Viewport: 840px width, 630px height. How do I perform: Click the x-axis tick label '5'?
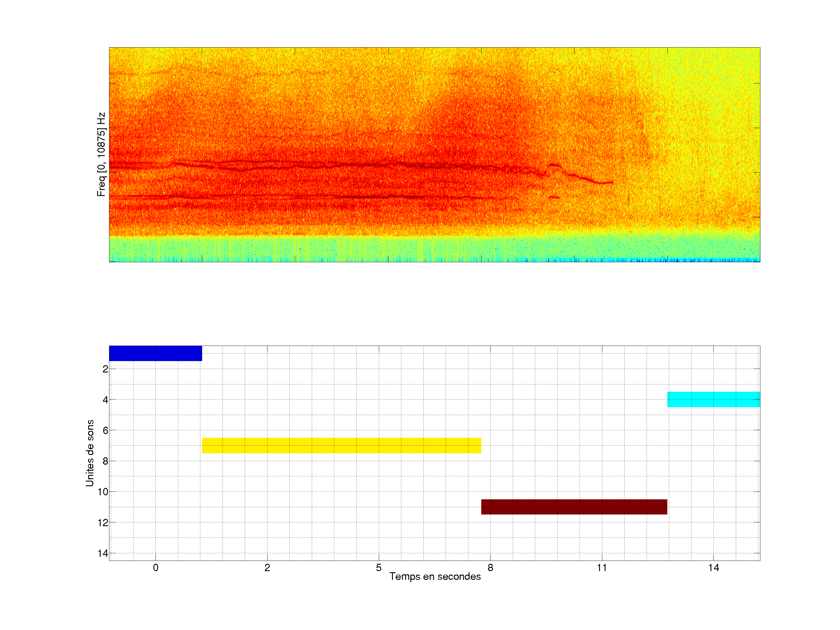(x=379, y=568)
